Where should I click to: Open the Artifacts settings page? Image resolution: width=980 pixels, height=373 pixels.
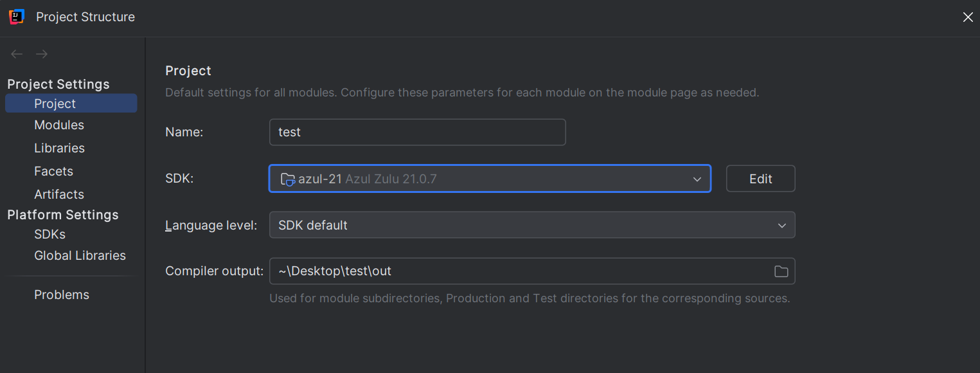[x=58, y=194]
